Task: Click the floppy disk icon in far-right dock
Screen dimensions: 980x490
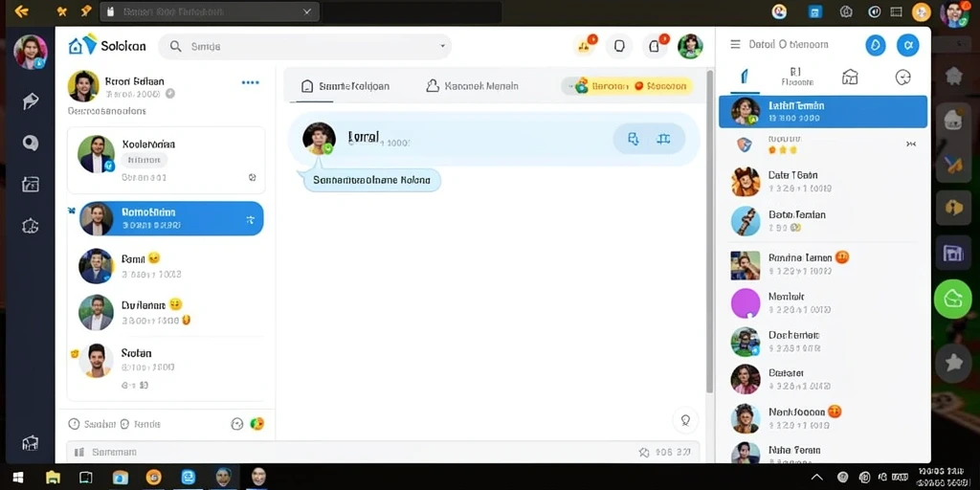Action: pos(953,253)
